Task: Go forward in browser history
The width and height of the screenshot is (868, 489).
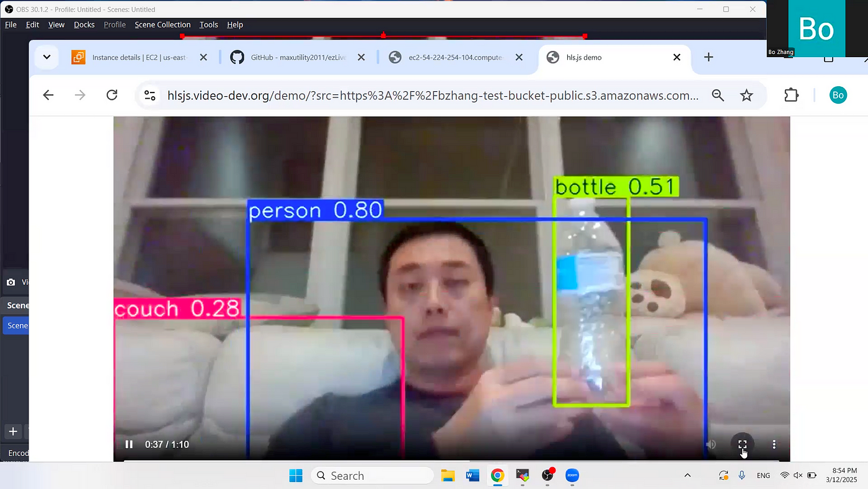Action: pyautogui.click(x=80, y=95)
